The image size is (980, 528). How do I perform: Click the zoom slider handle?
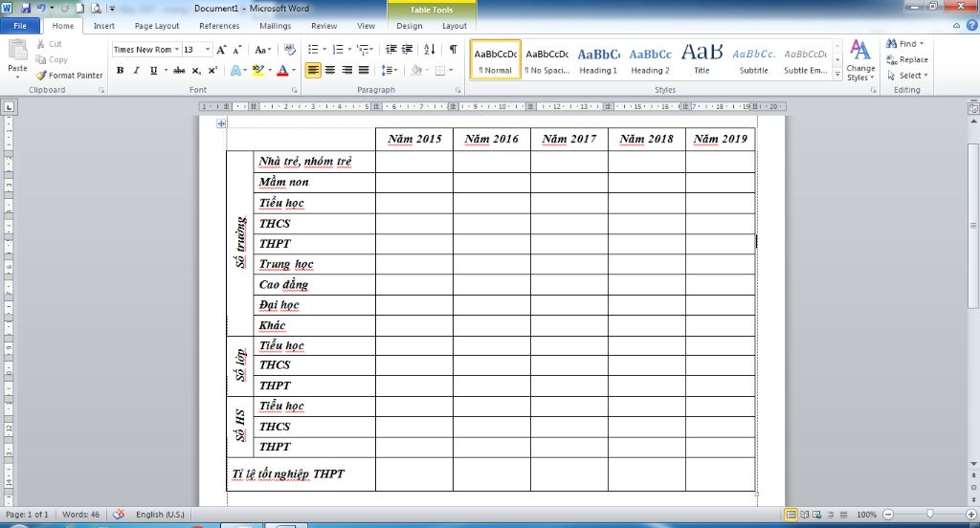929,514
